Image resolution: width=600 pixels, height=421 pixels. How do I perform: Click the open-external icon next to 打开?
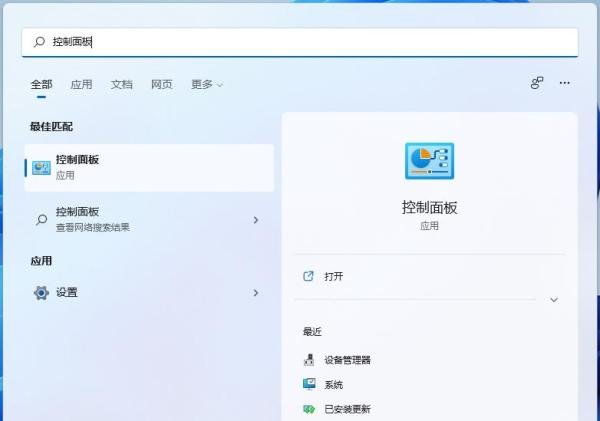tap(308, 276)
